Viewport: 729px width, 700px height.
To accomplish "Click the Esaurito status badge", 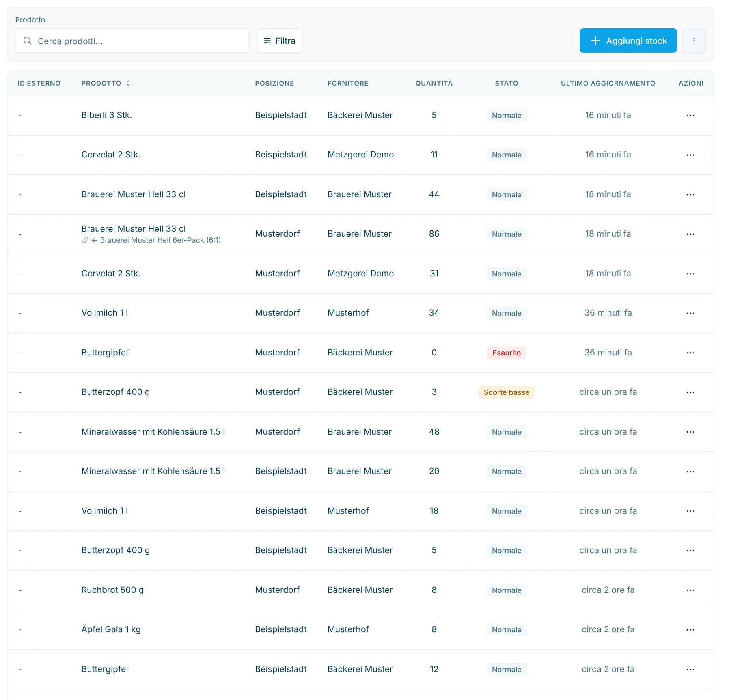I will pyautogui.click(x=506, y=353).
